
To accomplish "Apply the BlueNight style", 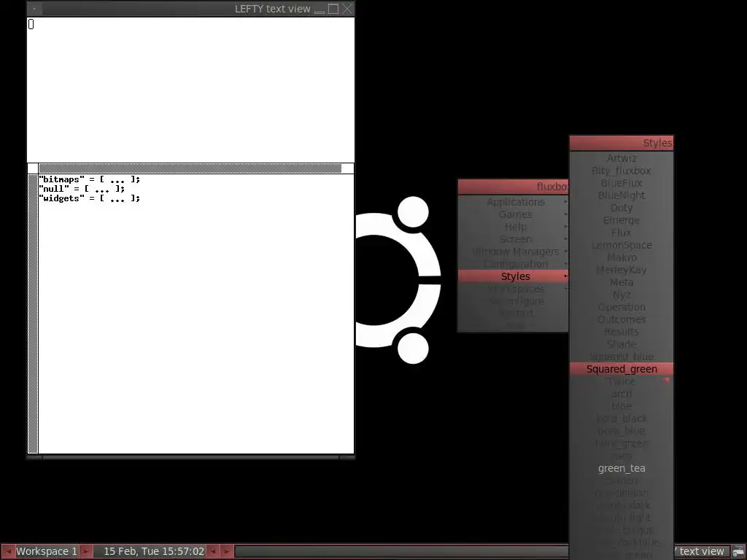I will point(622,195).
